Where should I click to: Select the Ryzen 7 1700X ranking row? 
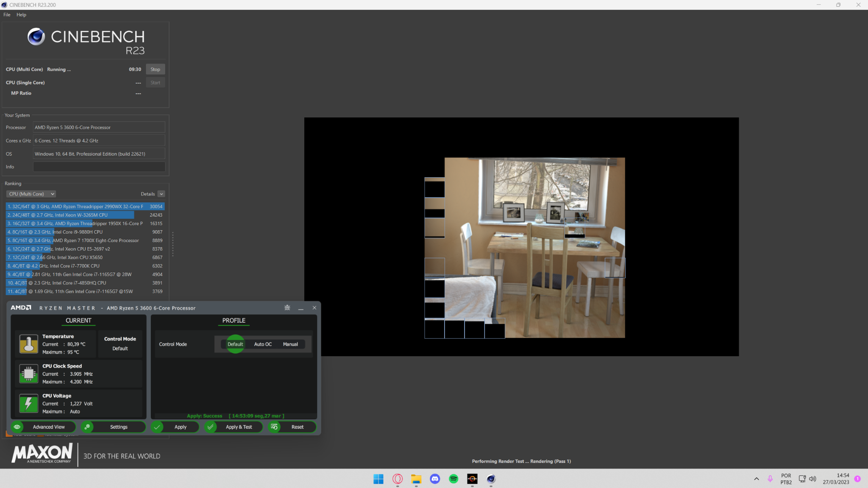pos(85,240)
